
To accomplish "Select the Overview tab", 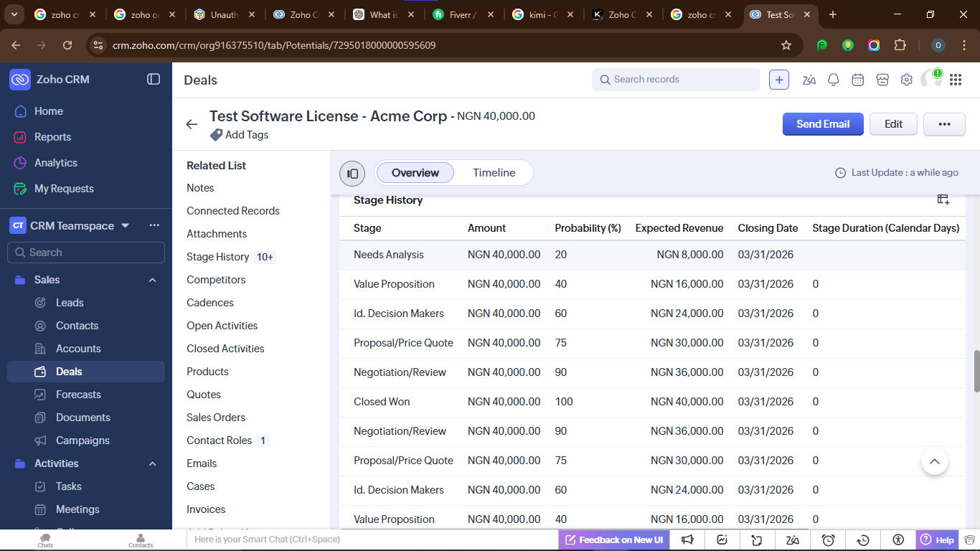I will (415, 173).
